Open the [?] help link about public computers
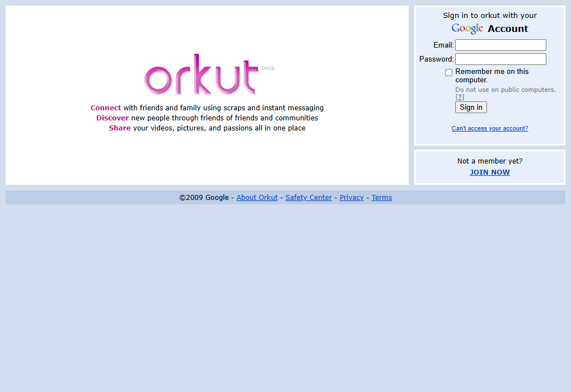This screenshot has height=392, width=571. click(460, 97)
